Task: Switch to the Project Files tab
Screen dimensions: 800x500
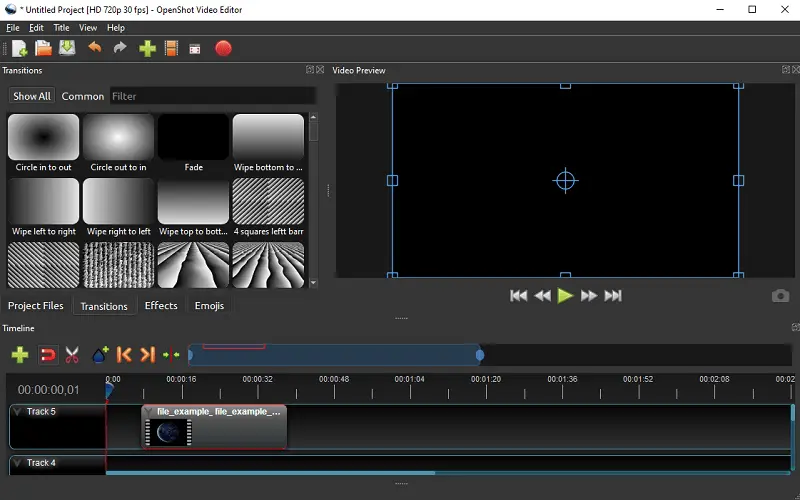Action: click(x=36, y=306)
